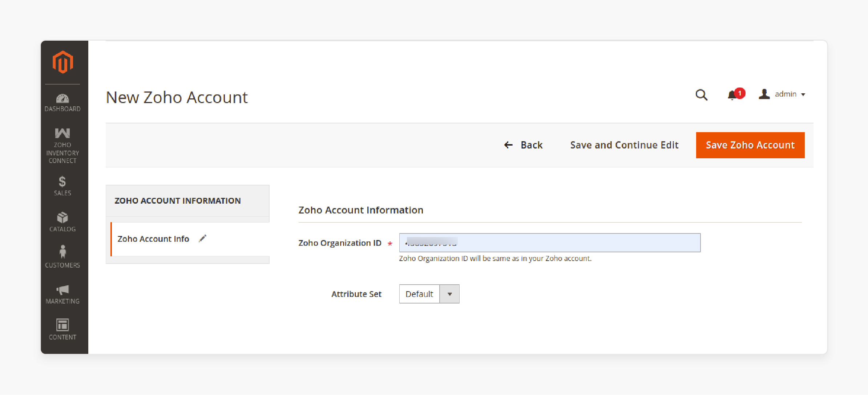Click the Attribute Set dropdown arrow
Image resolution: width=868 pixels, height=395 pixels.
449,294
